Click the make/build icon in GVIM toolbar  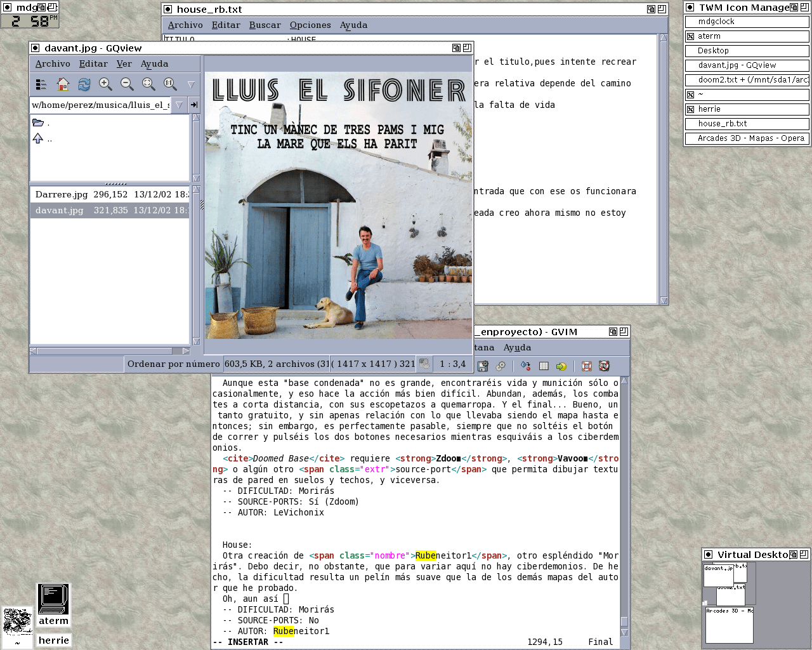525,366
